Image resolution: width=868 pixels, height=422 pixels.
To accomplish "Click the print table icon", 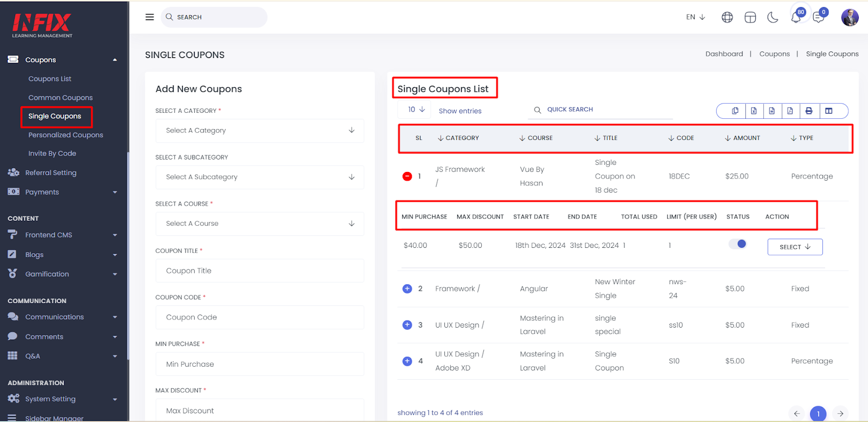I will pos(809,111).
